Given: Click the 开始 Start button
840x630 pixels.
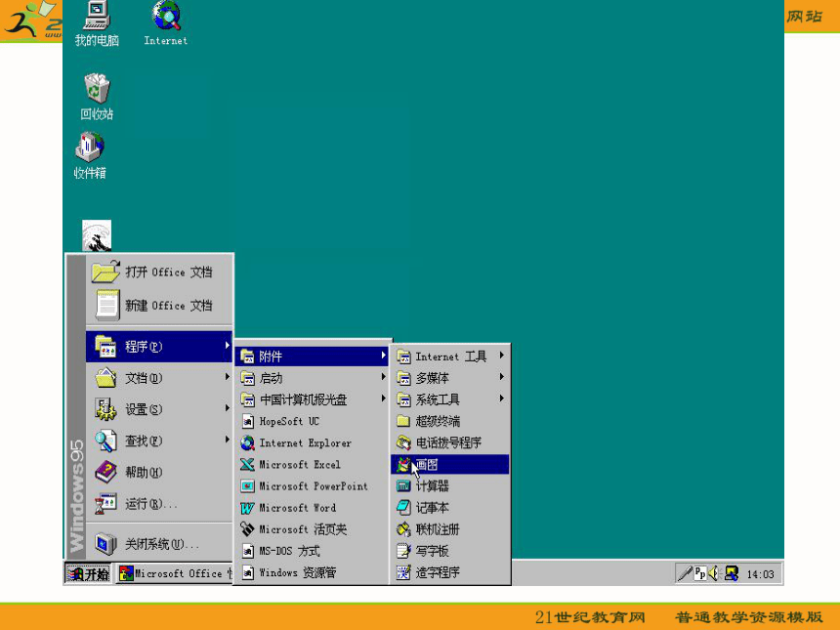Looking at the screenshot, I should tap(88, 573).
